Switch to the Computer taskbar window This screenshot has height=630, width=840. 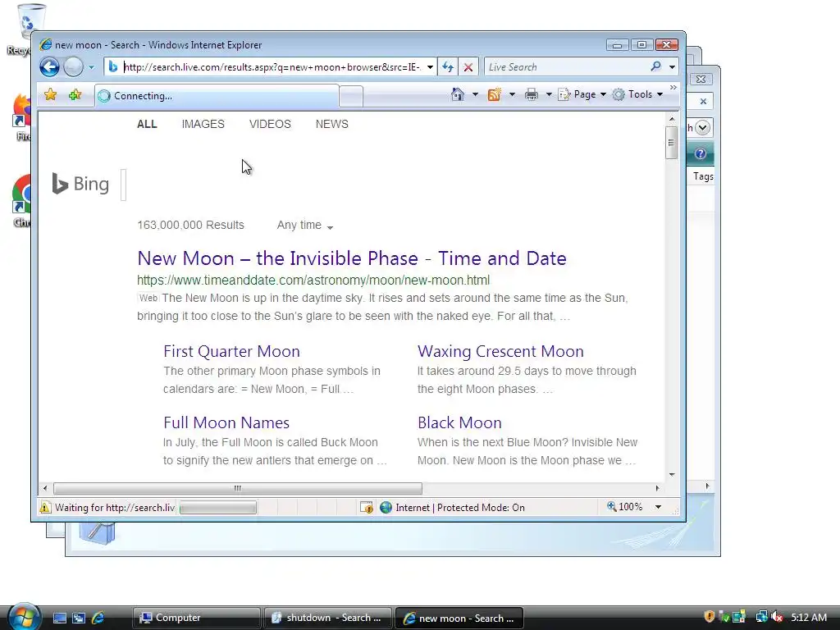(196, 618)
